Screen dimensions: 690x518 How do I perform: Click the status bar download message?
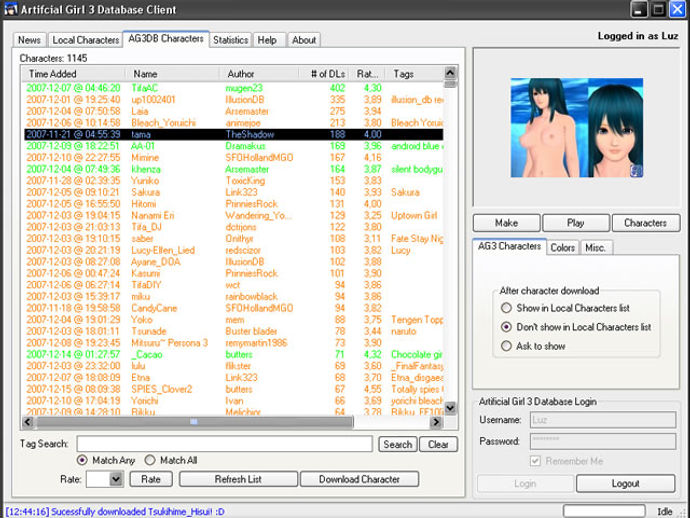[x=115, y=512]
